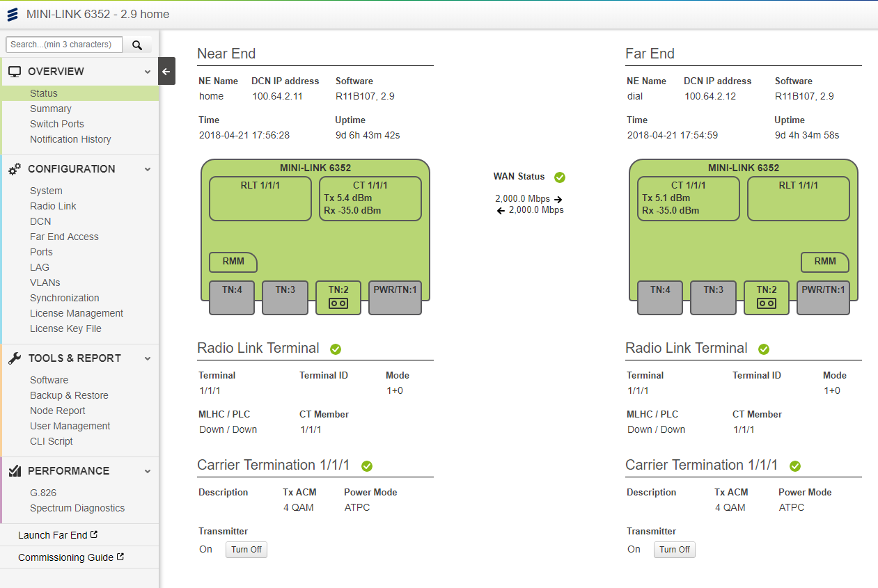Click external link icon beside Commissioning Guide
This screenshot has height=588, width=878.
pos(120,557)
